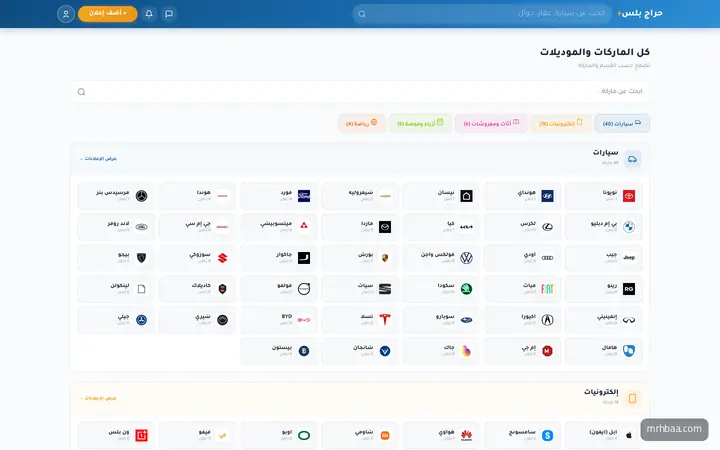Open the Xiaomi (شاومي) brand card

(x=360, y=435)
